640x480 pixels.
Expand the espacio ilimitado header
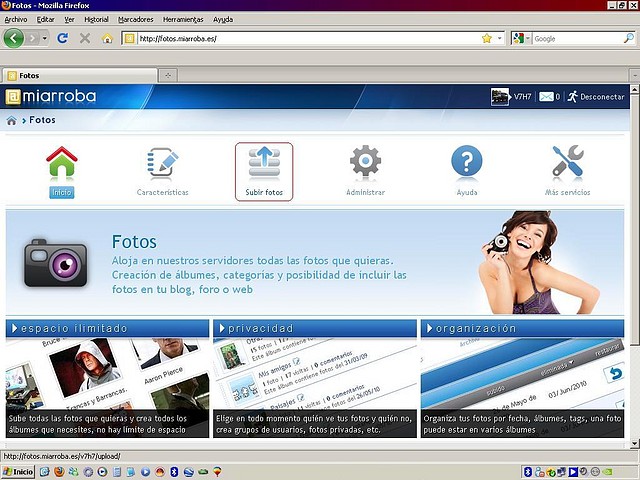pos(107,328)
